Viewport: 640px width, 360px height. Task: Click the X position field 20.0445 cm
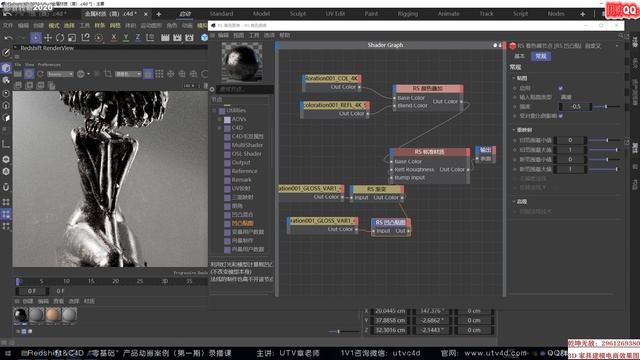tap(390, 311)
